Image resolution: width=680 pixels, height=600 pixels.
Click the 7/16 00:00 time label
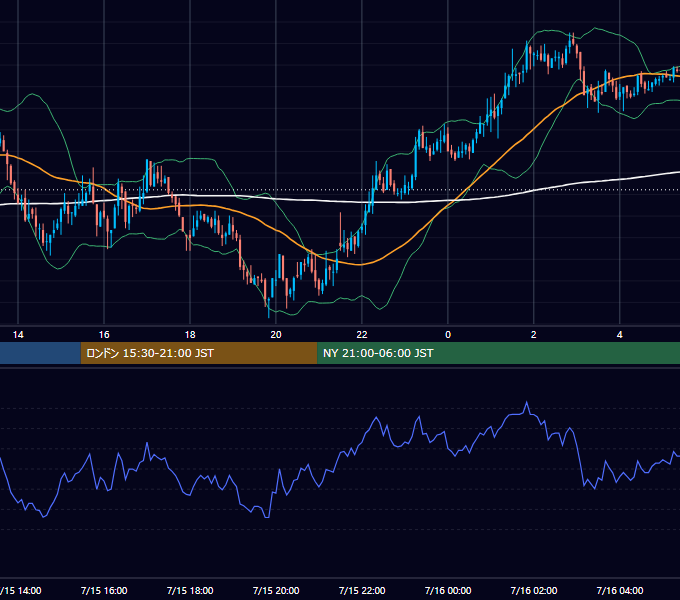point(448,590)
